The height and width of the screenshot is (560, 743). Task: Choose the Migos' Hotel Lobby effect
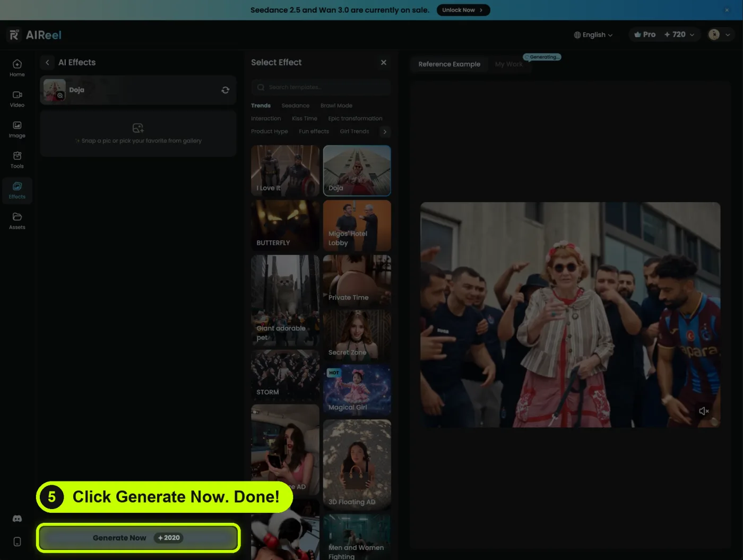[357, 226]
